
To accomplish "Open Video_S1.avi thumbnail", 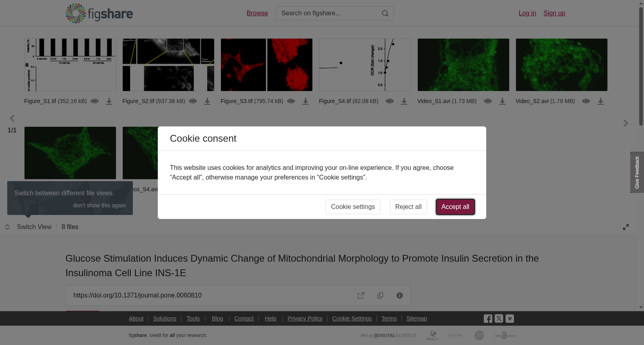I will (463, 65).
